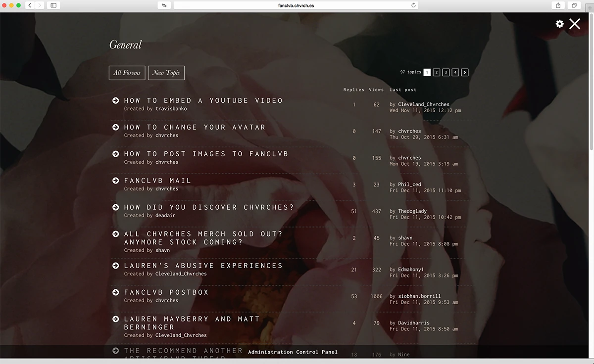The width and height of the screenshot is (594, 364).
Task: Open the settings gear icon
Action: click(559, 24)
